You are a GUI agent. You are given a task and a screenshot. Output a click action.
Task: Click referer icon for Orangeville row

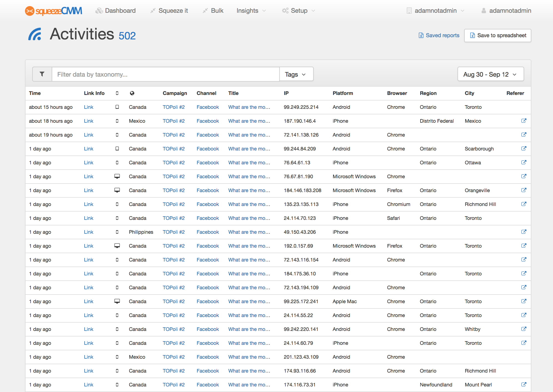point(524,190)
